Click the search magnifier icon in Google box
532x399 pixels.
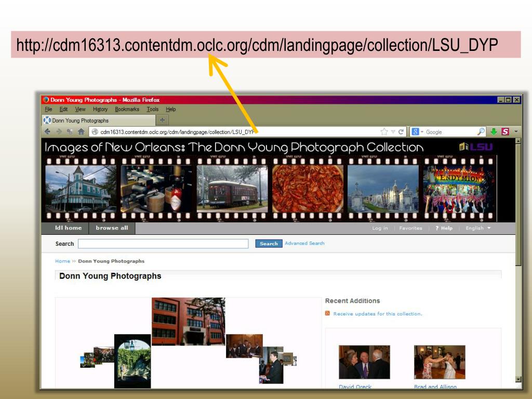(x=481, y=131)
